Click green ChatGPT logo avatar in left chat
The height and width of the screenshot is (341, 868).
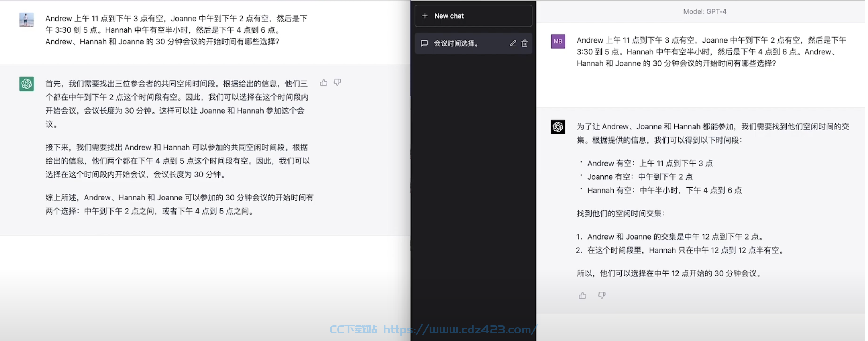coord(27,84)
